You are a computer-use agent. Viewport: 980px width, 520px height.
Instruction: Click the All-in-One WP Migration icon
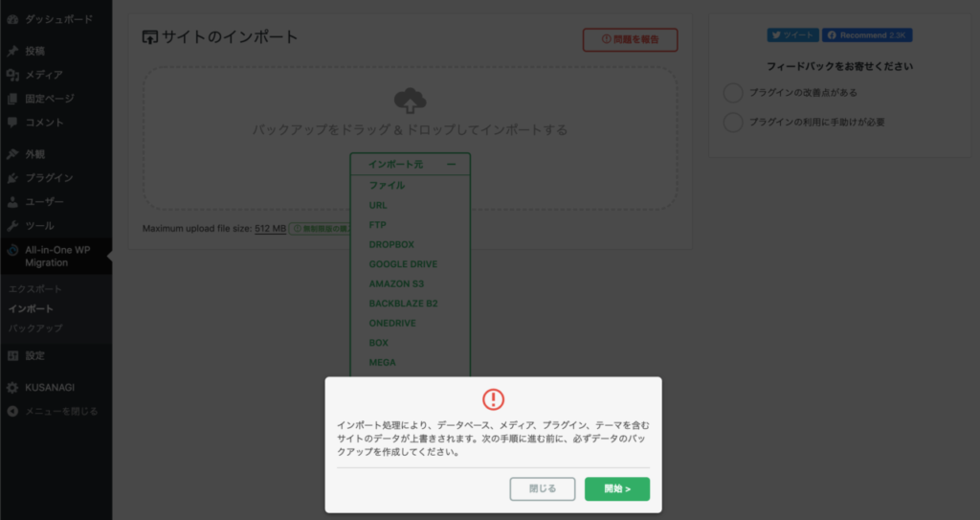coord(12,250)
